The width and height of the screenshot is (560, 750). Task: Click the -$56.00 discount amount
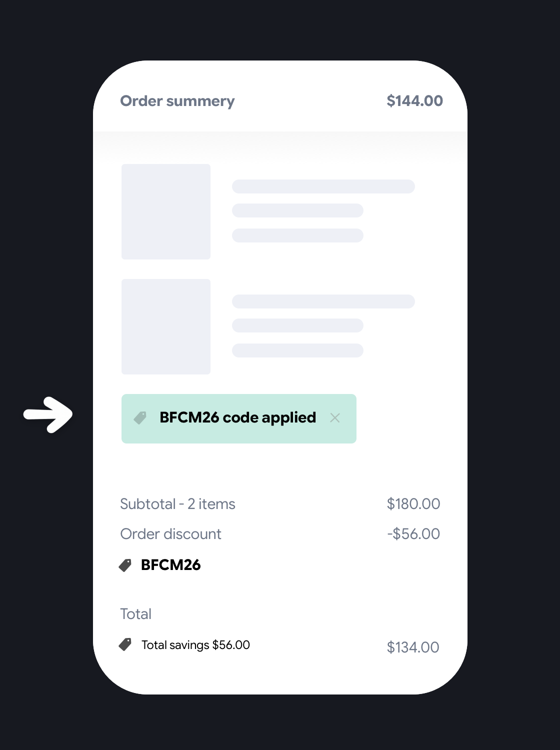[x=413, y=534]
